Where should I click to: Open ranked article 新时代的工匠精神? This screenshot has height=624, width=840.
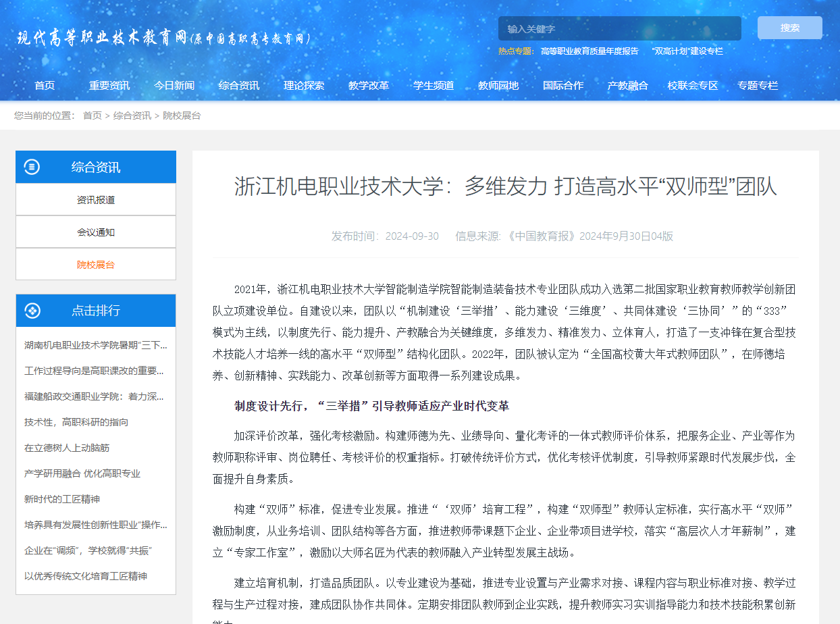(62, 499)
